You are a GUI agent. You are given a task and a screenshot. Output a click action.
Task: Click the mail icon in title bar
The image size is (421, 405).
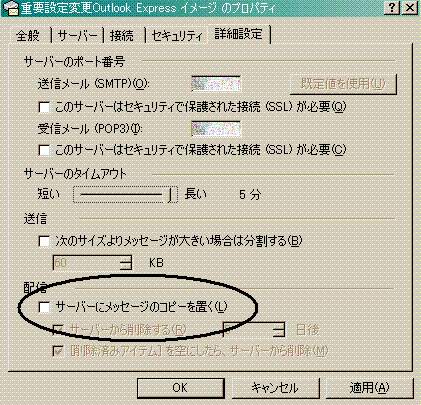tap(11, 8)
